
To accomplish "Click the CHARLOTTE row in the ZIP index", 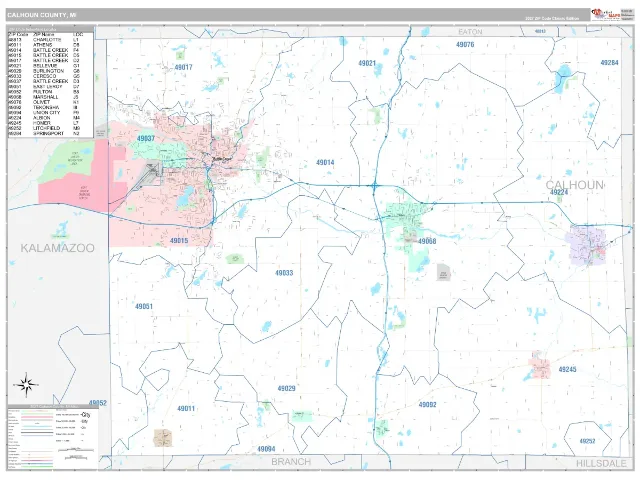I will [x=44, y=40].
